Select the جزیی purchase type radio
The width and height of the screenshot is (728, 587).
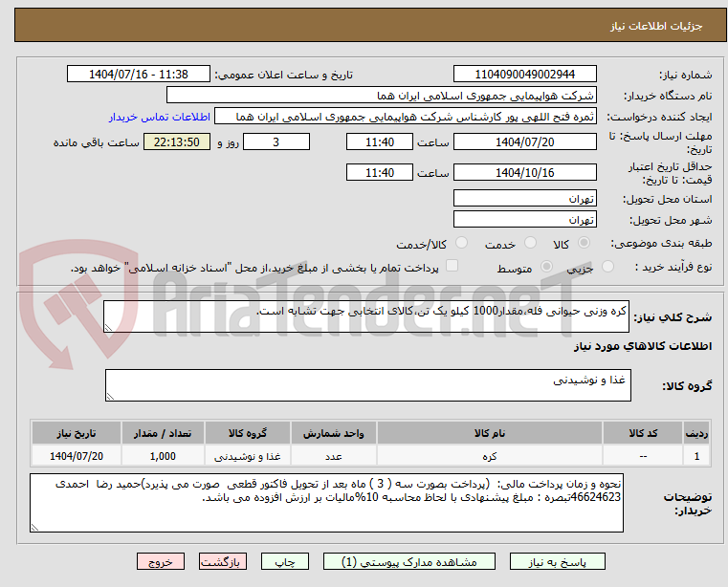tap(607, 267)
